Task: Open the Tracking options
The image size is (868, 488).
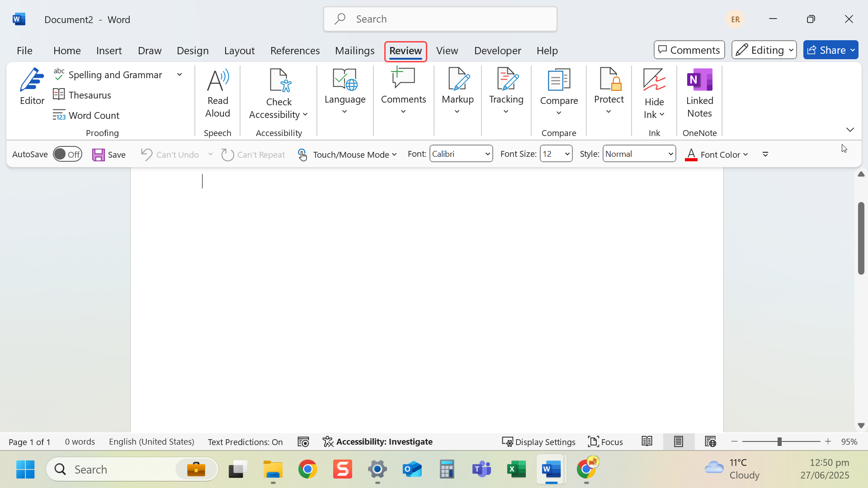Action: tap(506, 92)
